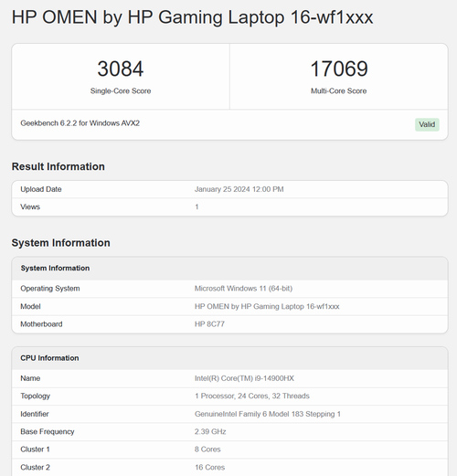The width and height of the screenshot is (457, 476).
Task: Select the Geekbench 6.2.2 for Windows AVX2 text
Action: (80, 123)
